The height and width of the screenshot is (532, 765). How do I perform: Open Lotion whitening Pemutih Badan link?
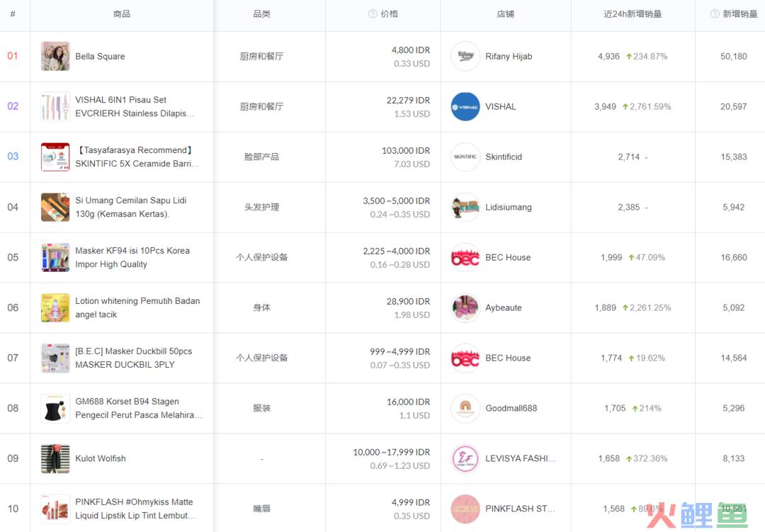tap(137, 307)
